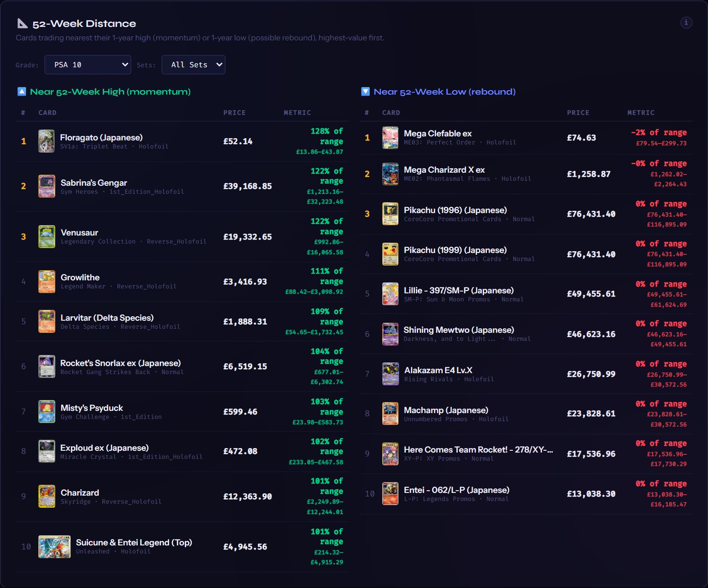Open the Grade PSA 10 dropdown
The width and height of the screenshot is (708, 588).
[87, 65]
